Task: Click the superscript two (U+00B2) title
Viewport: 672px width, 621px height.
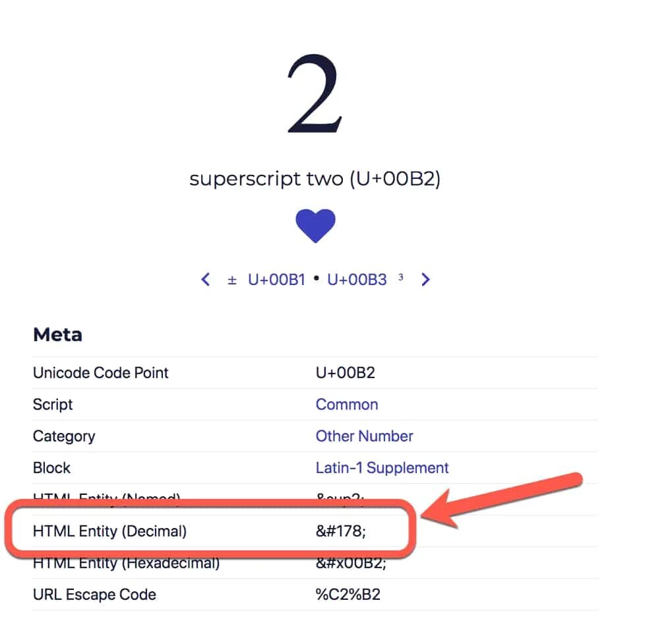Action: [315, 178]
